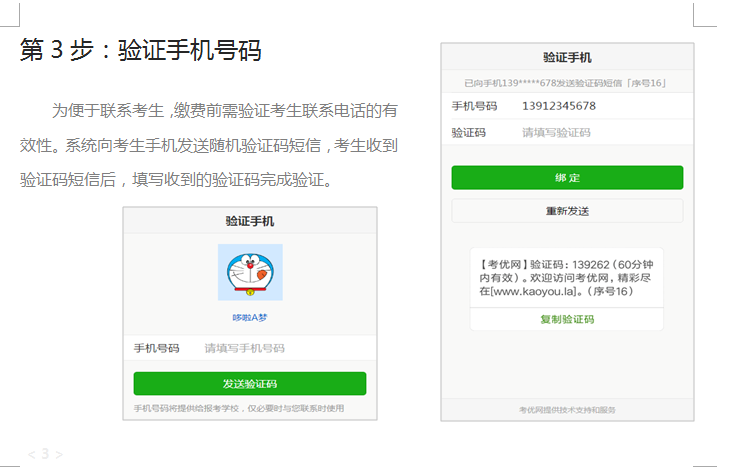
Task: Click the phone number field showing 13912345678
Action: coord(559,106)
